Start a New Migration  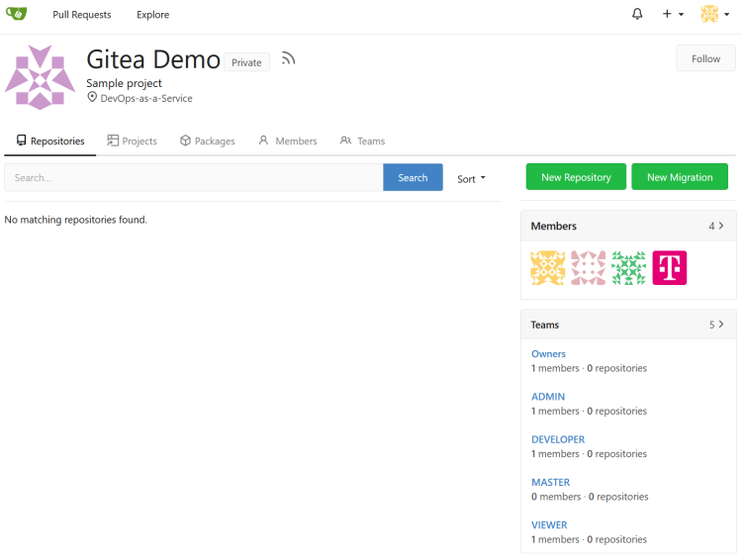[680, 177]
